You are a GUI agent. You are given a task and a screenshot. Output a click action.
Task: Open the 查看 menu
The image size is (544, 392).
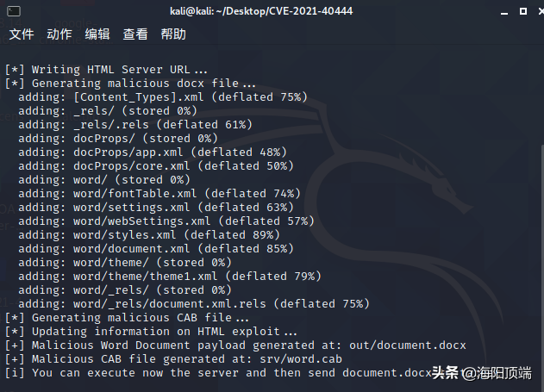135,34
